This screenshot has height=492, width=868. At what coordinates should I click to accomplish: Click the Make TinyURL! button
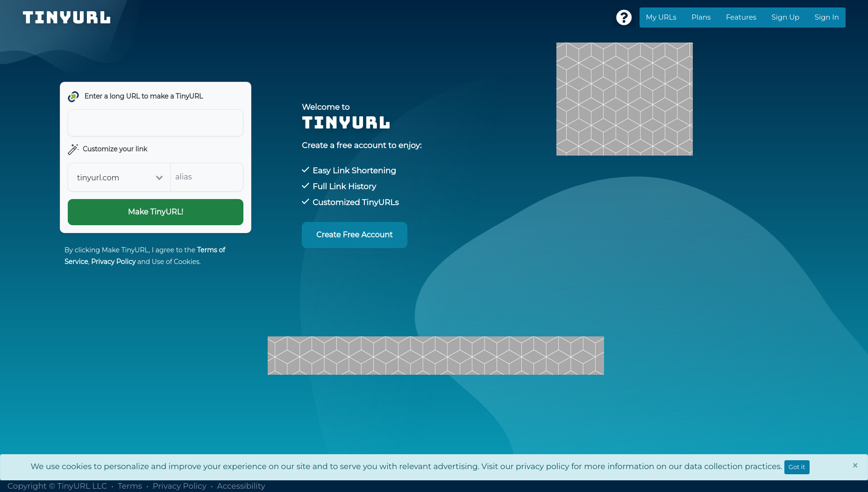tap(156, 212)
